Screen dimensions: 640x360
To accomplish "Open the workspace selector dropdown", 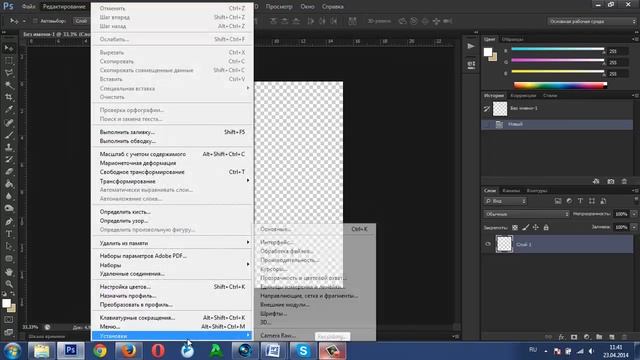I will [x=591, y=21].
